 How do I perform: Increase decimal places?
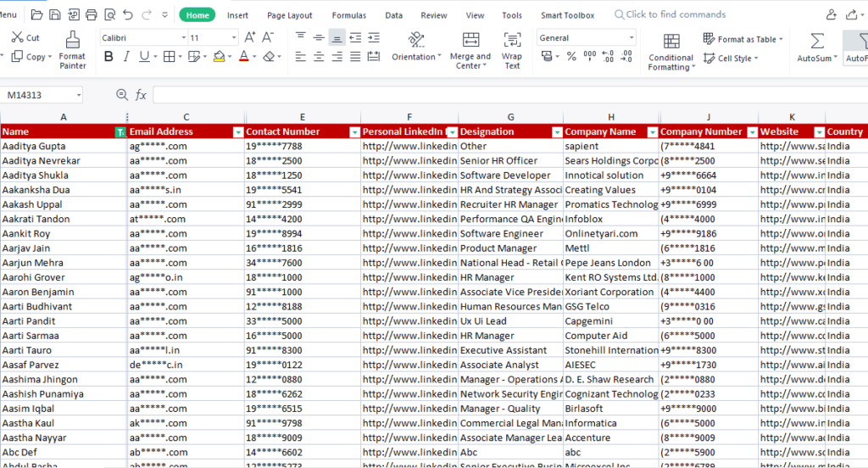coord(608,57)
